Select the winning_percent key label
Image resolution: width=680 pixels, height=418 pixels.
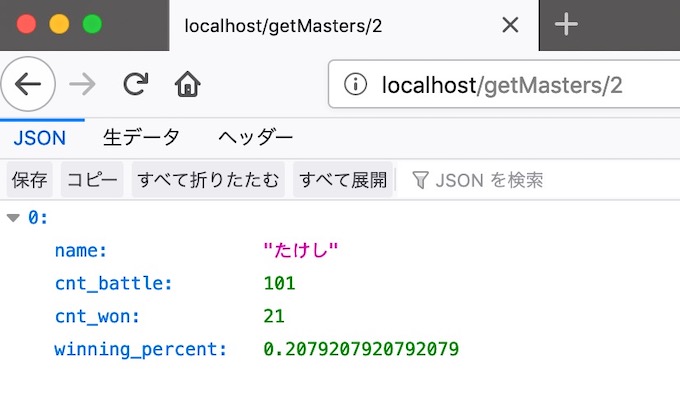point(141,349)
